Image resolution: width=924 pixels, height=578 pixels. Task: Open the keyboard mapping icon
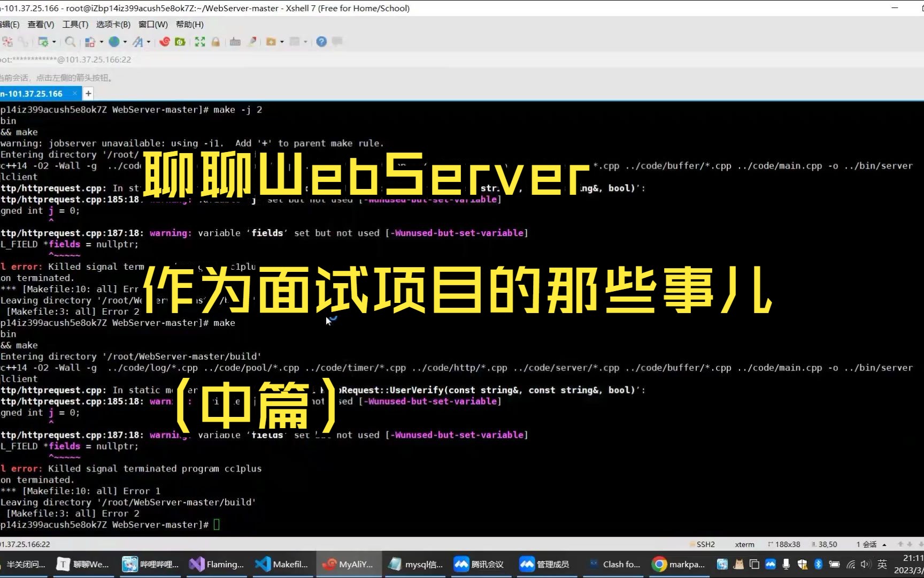(235, 42)
